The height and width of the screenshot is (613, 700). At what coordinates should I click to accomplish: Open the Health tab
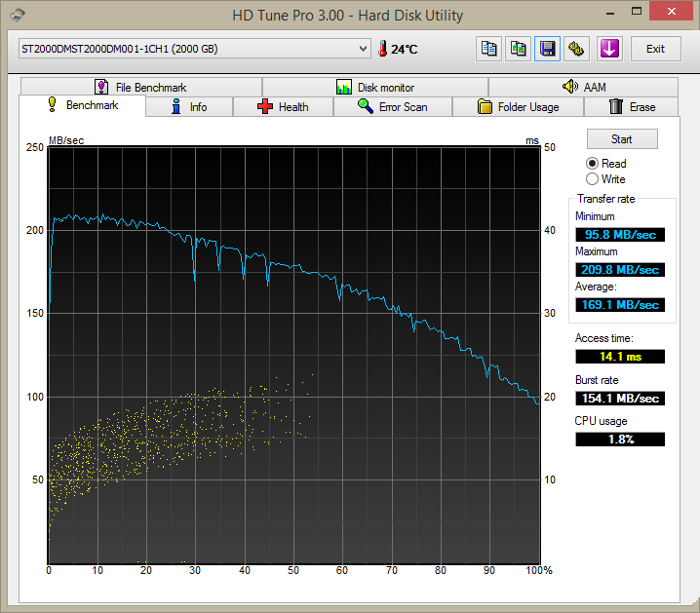coord(283,107)
